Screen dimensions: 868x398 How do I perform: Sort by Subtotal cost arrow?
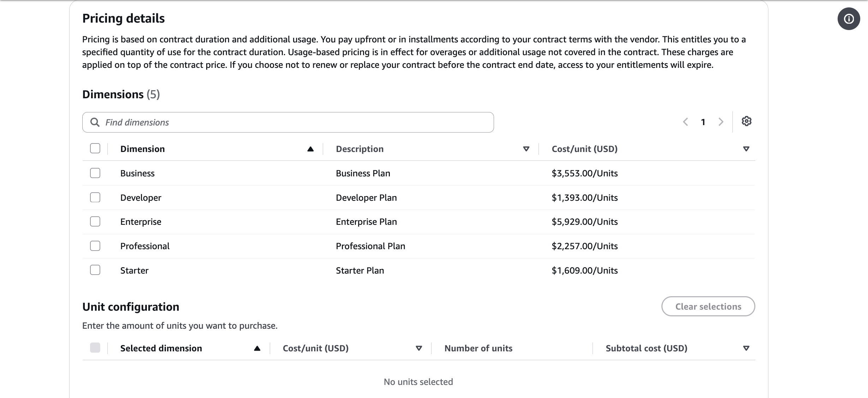click(746, 349)
